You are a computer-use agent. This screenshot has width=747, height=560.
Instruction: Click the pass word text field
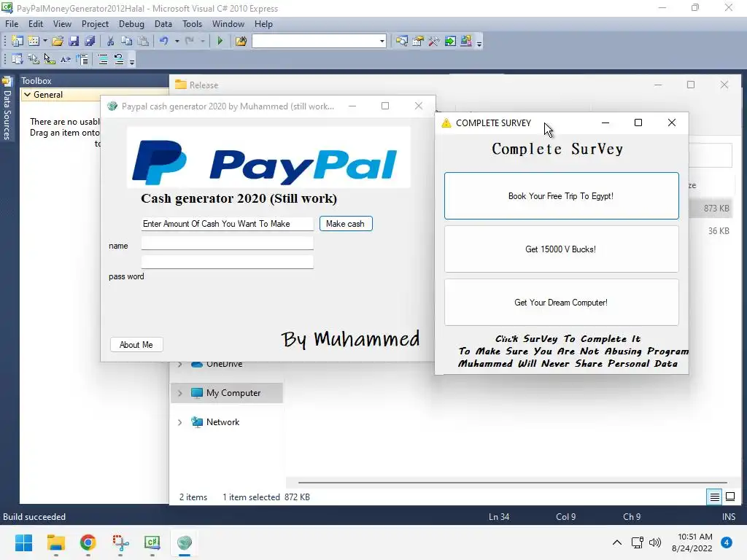coord(228,262)
